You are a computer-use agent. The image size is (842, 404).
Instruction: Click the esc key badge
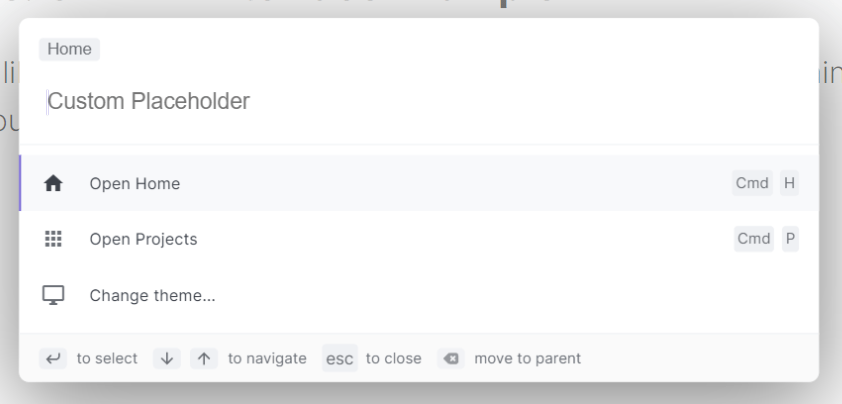pos(340,358)
